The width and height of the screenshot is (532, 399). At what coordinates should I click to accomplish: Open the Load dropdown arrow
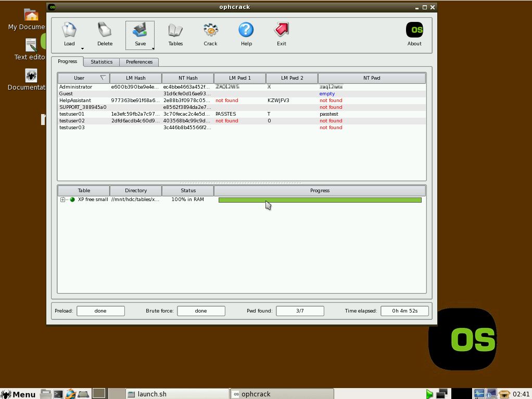pyautogui.click(x=82, y=48)
